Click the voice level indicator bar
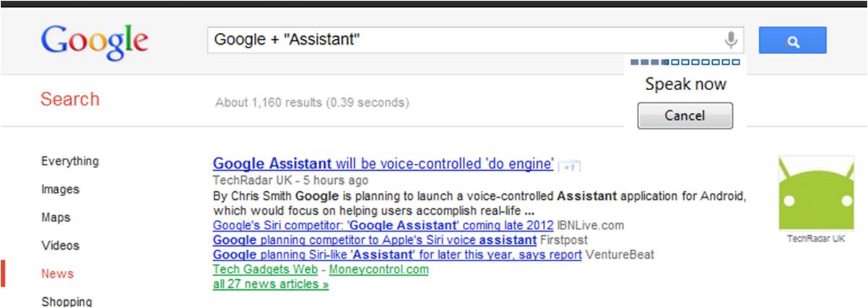Viewport: 868px width, 308px height. click(685, 63)
